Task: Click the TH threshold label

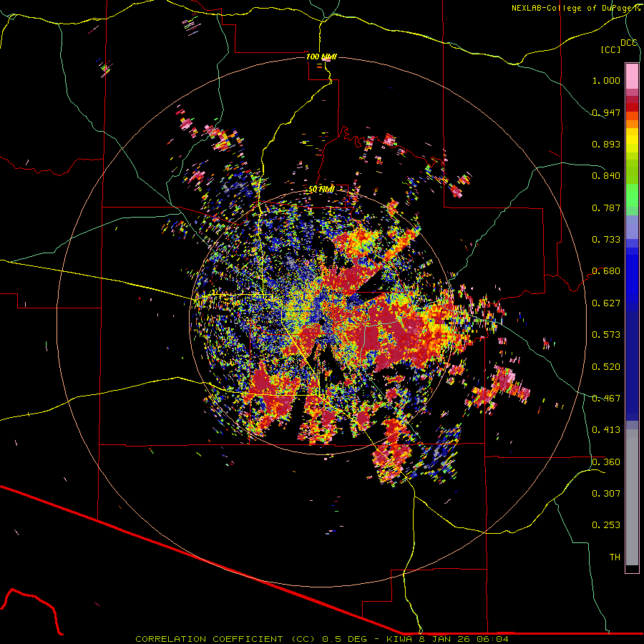Action: coord(615,557)
